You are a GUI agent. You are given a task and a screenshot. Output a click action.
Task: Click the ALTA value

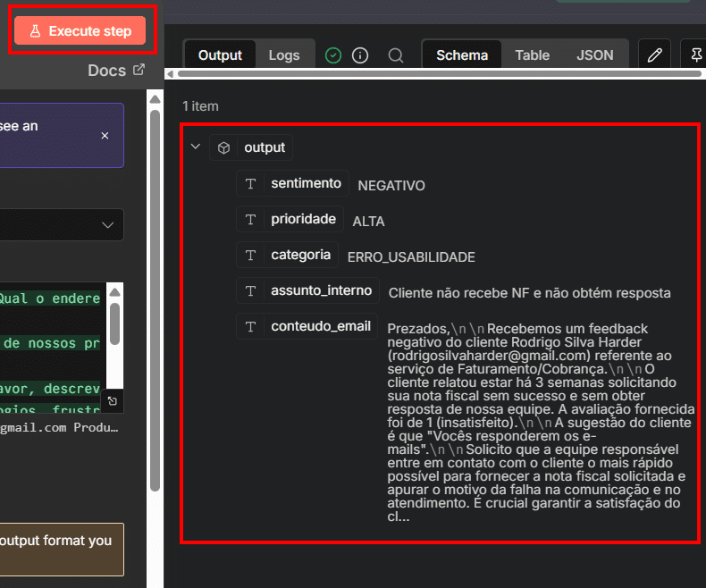pos(368,221)
